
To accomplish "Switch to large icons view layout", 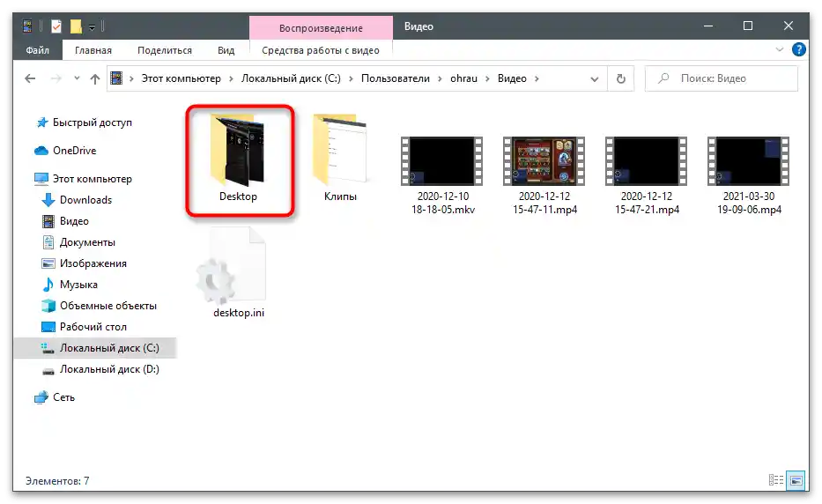I will [x=796, y=480].
